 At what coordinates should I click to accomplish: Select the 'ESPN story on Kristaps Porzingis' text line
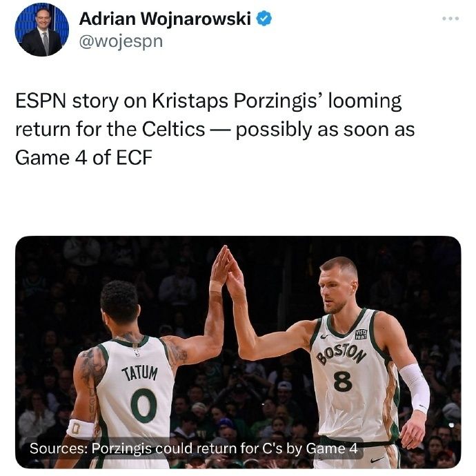pos(208,101)
